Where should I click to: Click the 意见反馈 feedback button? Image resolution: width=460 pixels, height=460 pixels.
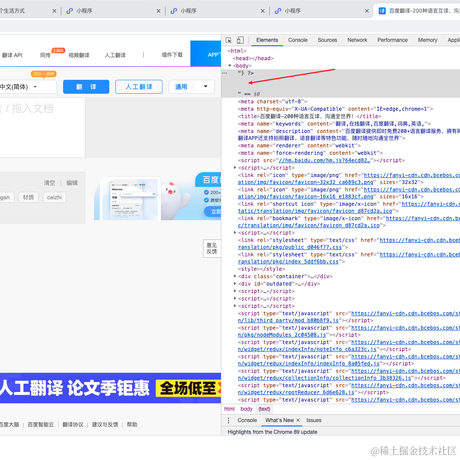(x=212, y=248)
